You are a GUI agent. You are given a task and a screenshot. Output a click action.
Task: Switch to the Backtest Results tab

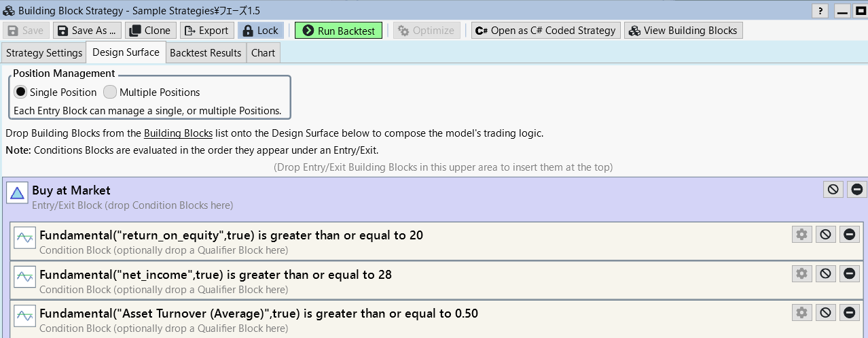[205, 53]
